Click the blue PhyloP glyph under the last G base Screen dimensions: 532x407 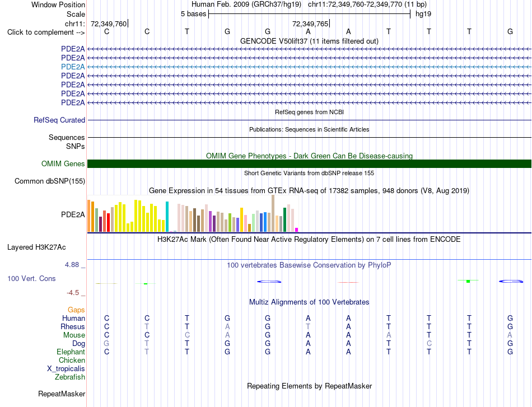click(x=511, y=281)
